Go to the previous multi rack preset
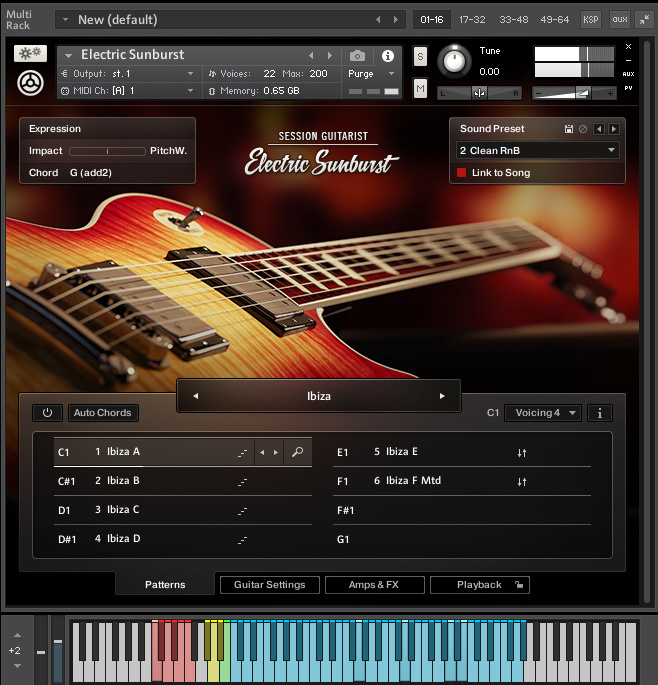This screenshot has height=685, width=658. 378,20
